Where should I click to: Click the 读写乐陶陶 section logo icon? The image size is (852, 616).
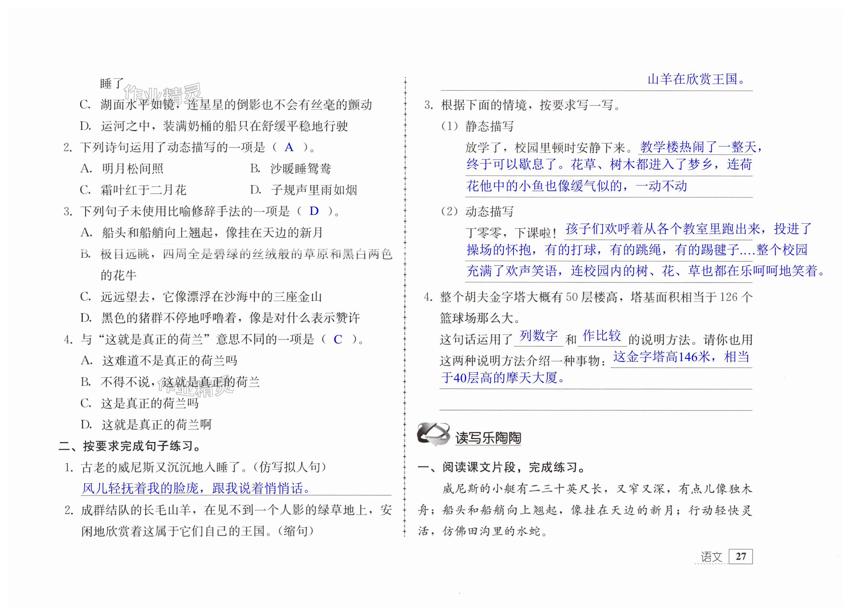coord(433,434)
